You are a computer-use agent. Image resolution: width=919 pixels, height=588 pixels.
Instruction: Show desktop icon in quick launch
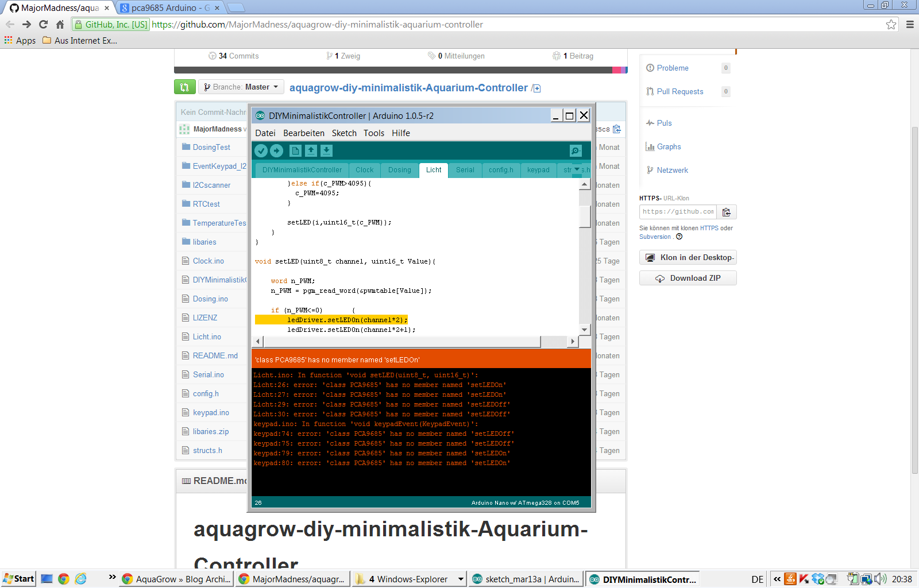click(x=47, y=579)
